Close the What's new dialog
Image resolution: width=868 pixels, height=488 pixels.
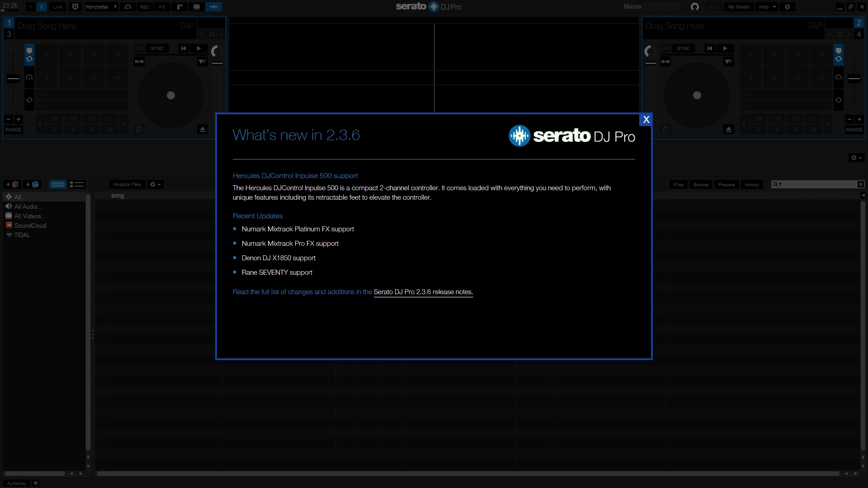(x=646, y=119)
